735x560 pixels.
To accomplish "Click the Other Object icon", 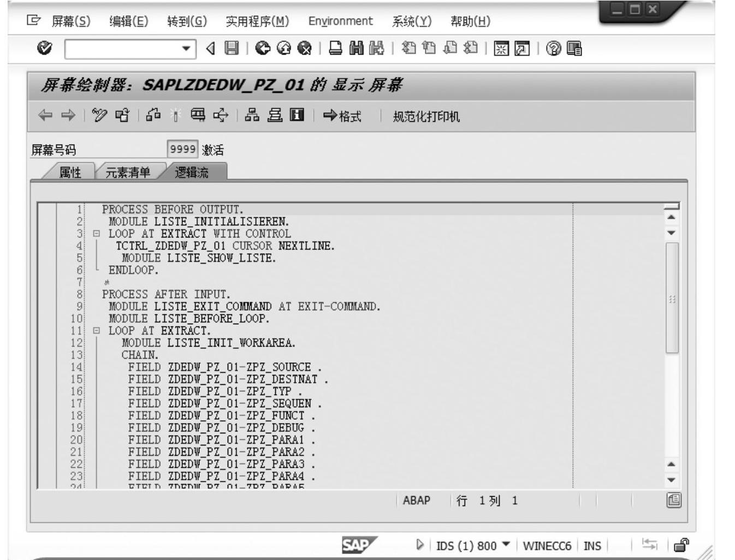I will click(x=122, y=115).
